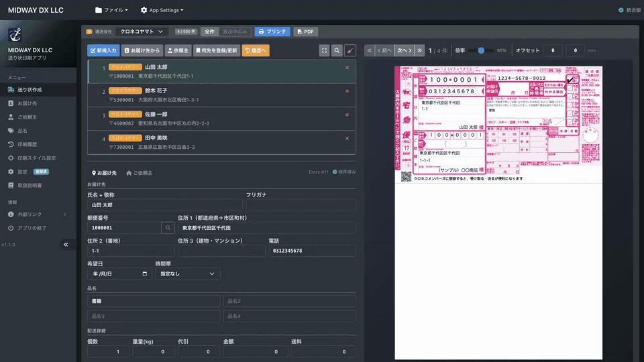
Task: Open the 時間帯 指定なし dropdown
Action: tap(187, 274)
